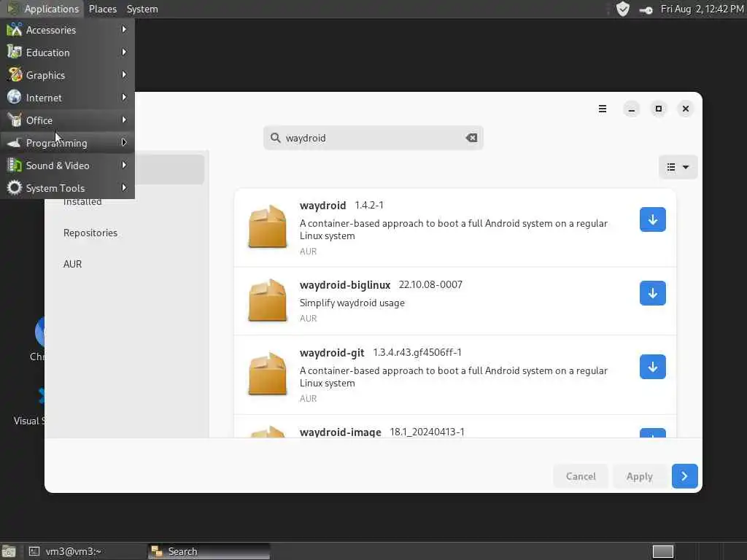Select the AUR sidebar item
This screenshot has width=747, height=560.
tap(72, 264)
